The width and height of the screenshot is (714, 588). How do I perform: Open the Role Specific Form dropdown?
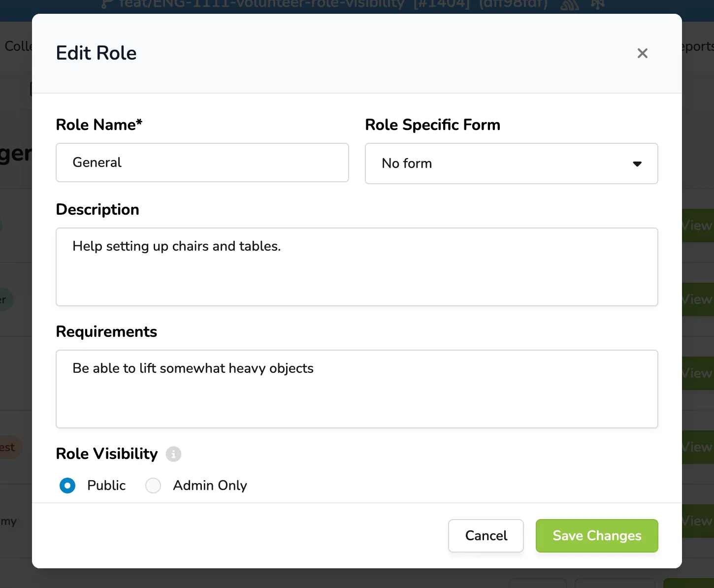point(511,163)
